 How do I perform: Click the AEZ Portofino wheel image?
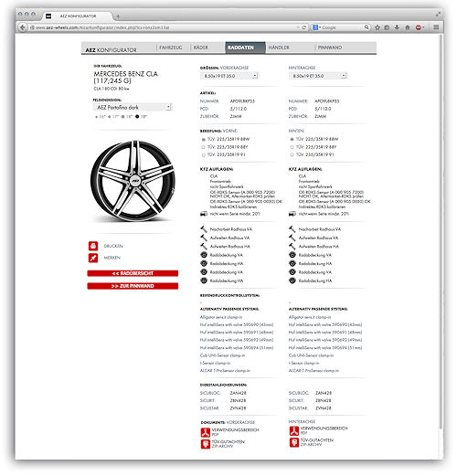tap(133, 180)
